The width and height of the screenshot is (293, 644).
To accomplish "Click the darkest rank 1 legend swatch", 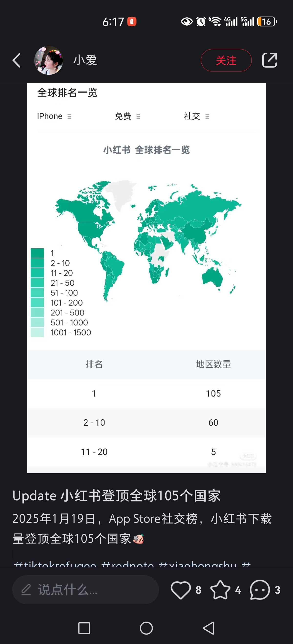I will click(x=37, y=253).
